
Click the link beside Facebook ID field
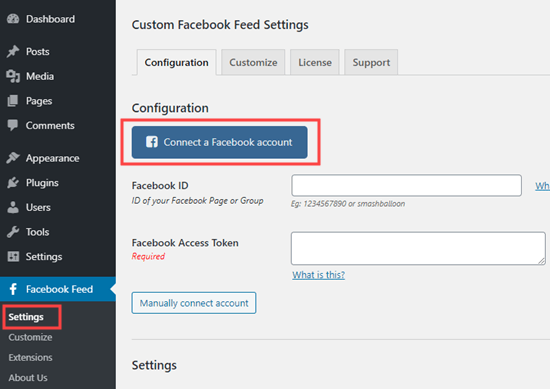[542, 186]
